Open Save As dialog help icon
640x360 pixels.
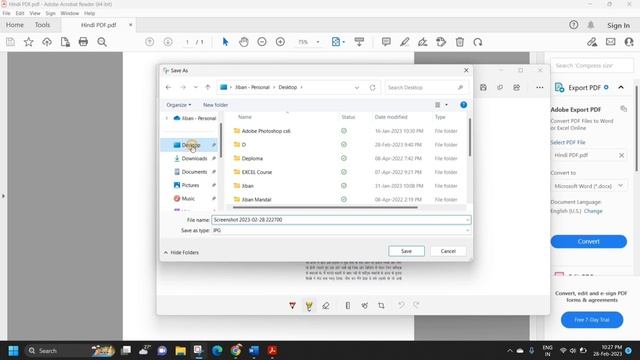[x=463, y=105]
